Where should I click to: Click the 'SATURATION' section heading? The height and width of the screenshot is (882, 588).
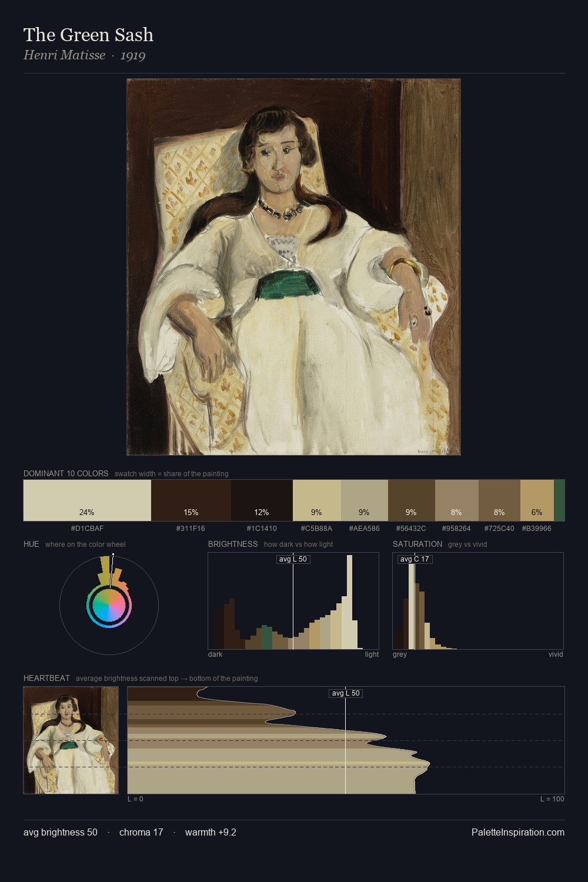tap(417, 544)
